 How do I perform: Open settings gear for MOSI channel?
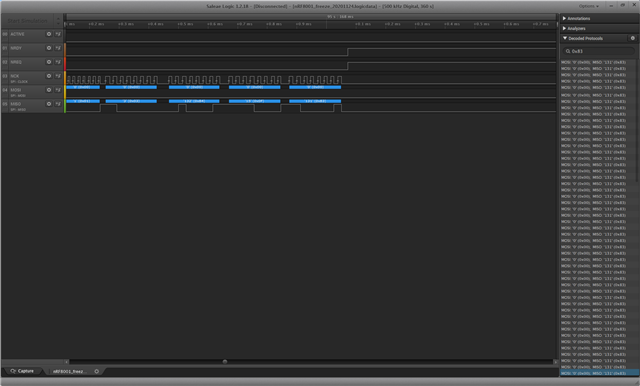point(49,90)
